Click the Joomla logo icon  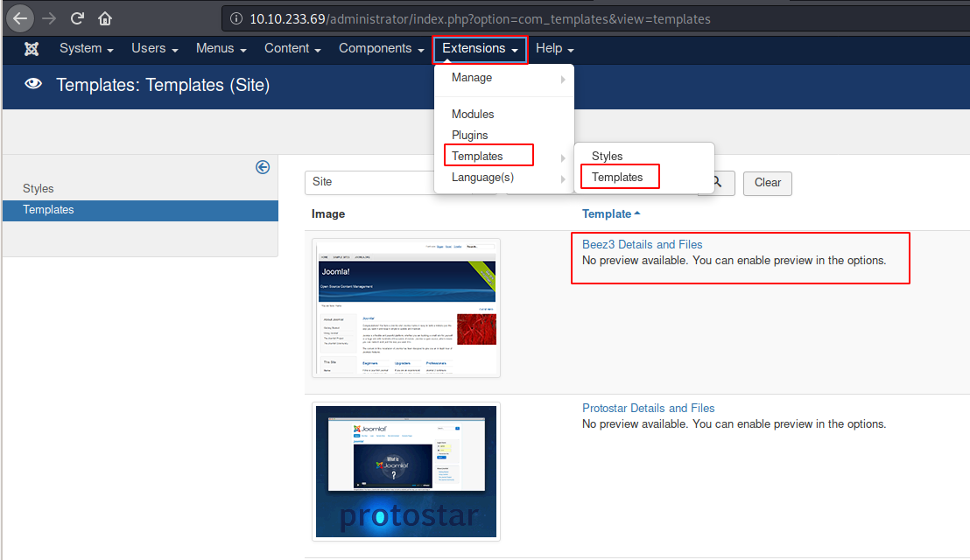pyautogui.click(x=32, y=49)
